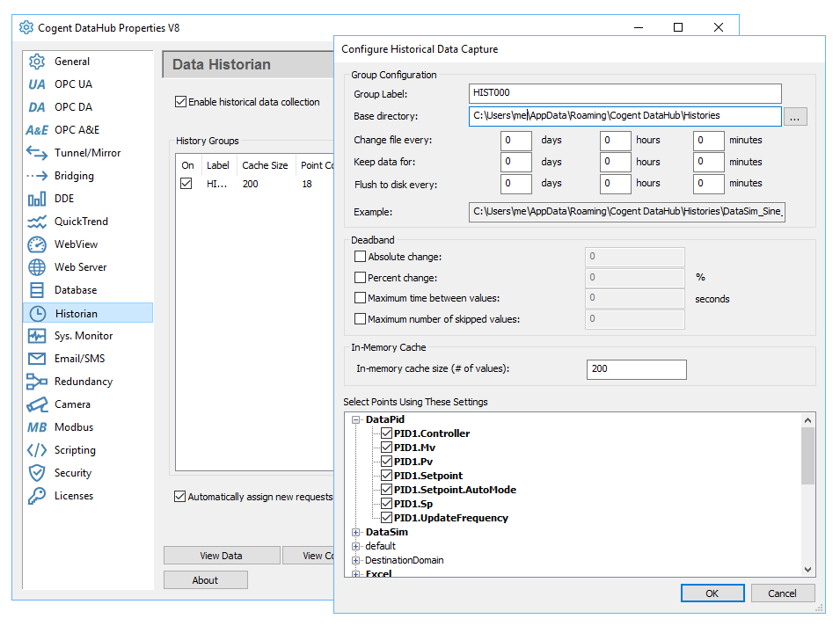840x626 pixels.
Task: Open the OPC UA settings icon
Action: [x=36, y=84]
